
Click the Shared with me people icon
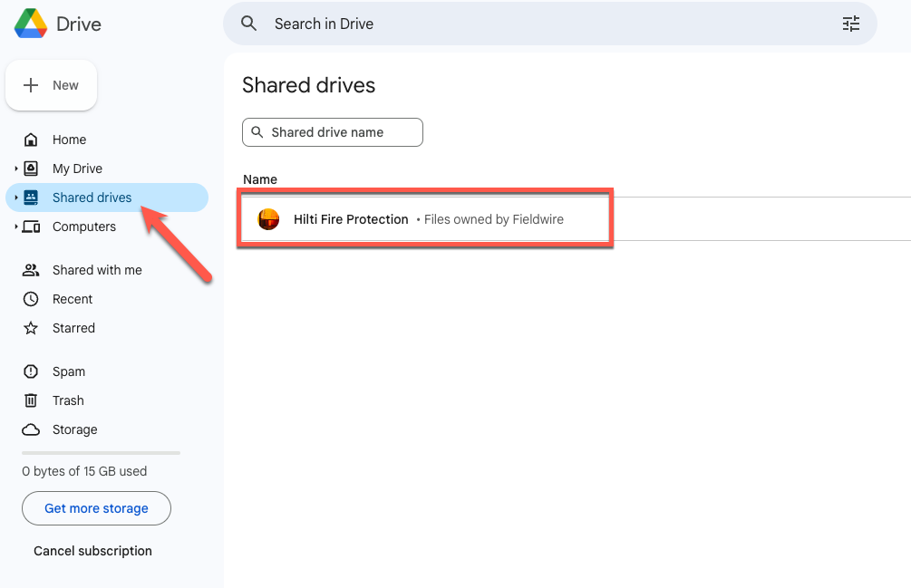click(x=31, y=270)
